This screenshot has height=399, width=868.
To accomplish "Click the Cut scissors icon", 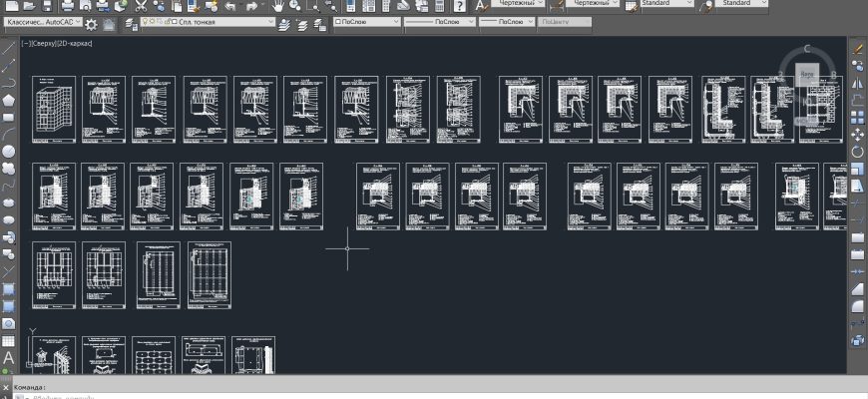I will tap(141, 5).
